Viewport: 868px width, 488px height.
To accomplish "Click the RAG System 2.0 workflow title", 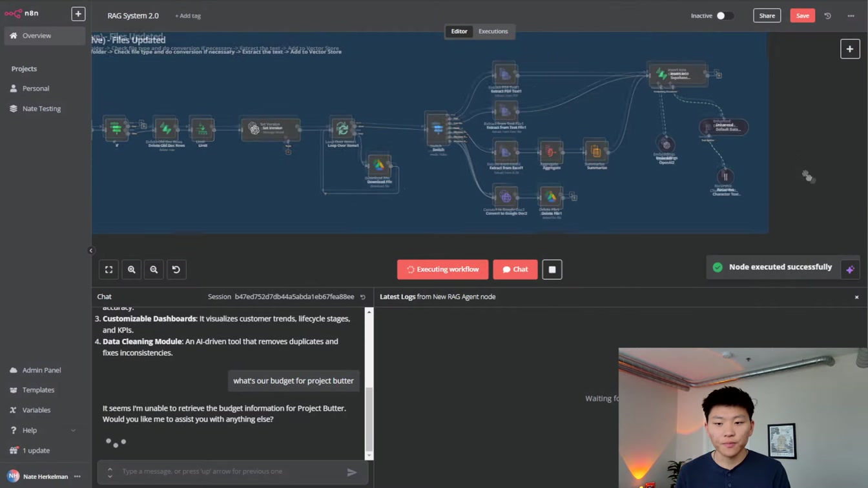I will coord(133,15).
